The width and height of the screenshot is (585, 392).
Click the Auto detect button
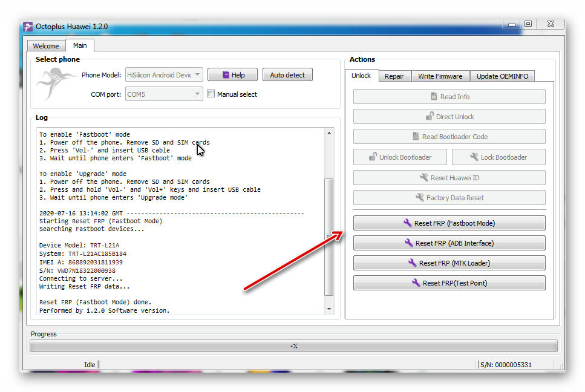coord(287,74)
